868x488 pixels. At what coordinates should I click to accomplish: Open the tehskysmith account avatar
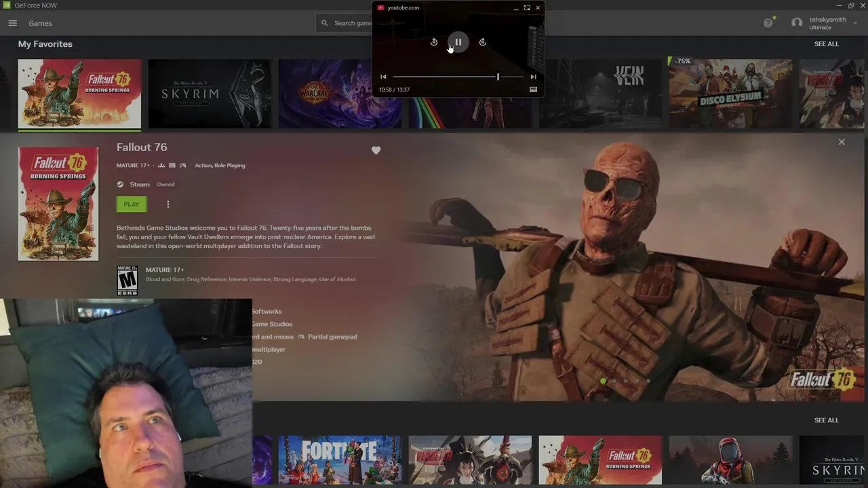pos(797,23)
